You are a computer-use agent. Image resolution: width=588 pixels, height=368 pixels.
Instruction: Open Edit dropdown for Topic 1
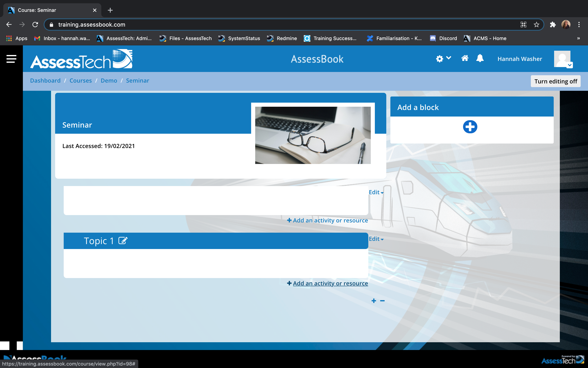point(376,239)
